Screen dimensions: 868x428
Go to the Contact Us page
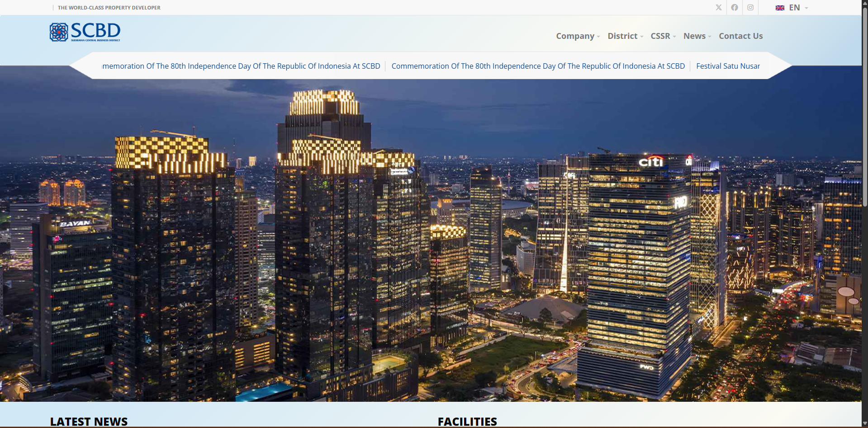click(740, 36)
